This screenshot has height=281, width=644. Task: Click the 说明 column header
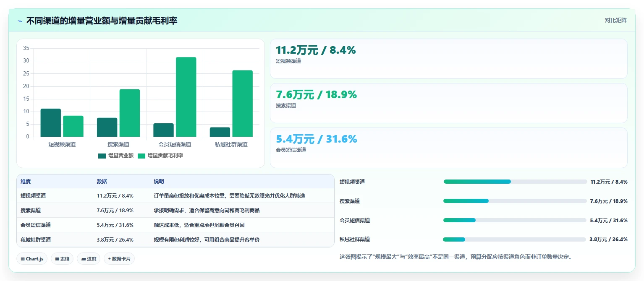pyautogui.click(x=159, y=182)
